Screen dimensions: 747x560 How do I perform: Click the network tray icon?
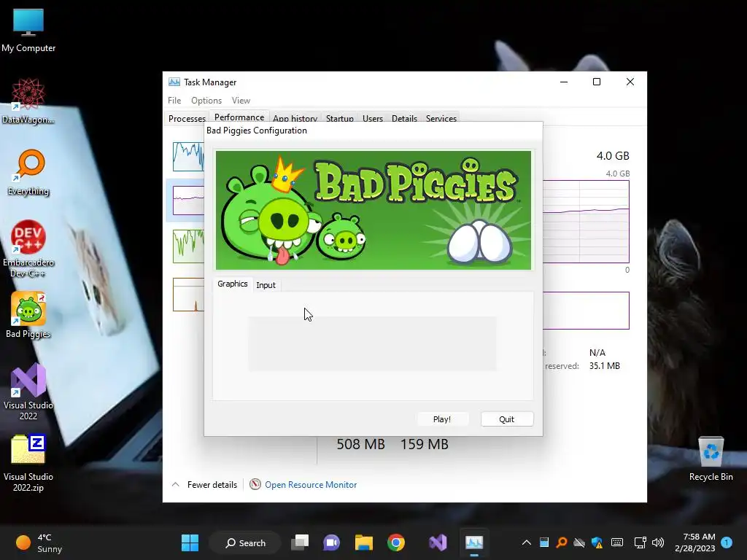click(x=640, y=542)
